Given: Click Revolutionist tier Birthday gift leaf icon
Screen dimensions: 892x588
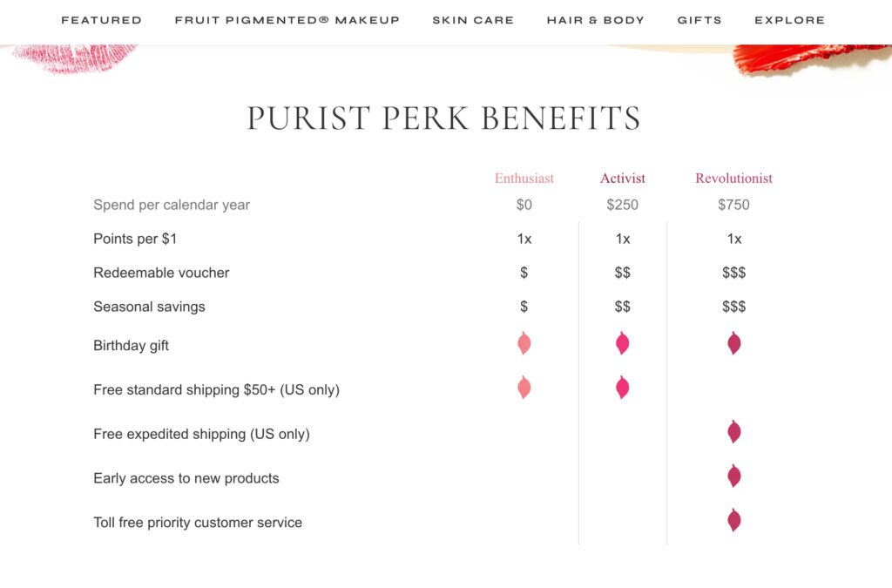Looking at the screenshot, I should coord(734,344).
